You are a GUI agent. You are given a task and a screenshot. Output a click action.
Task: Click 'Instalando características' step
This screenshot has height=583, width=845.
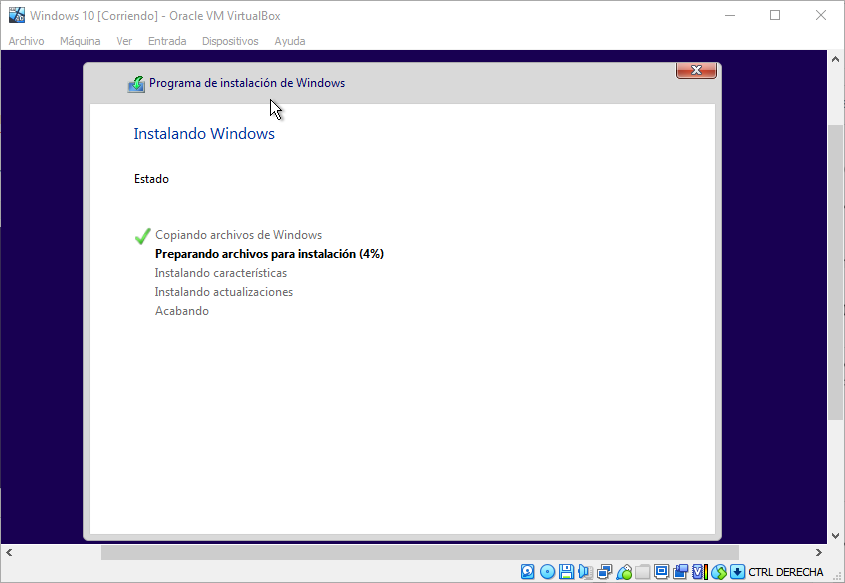pos(221,273)
